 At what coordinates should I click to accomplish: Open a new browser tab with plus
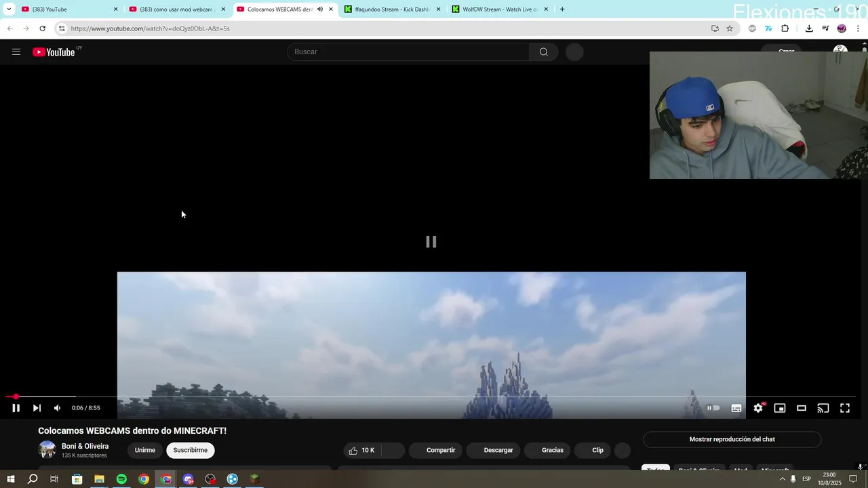pos(562,9)
